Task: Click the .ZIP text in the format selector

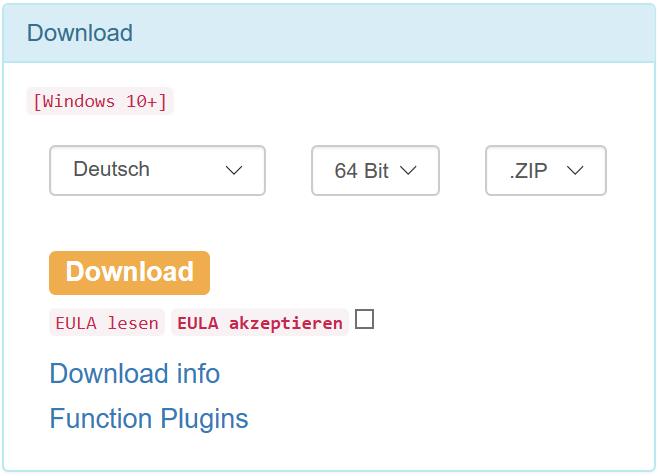Action: [x=529, y=171]
